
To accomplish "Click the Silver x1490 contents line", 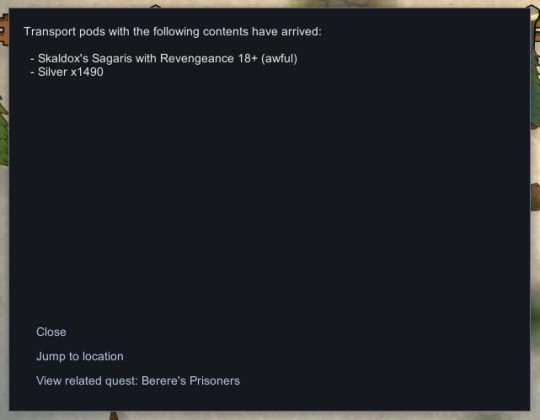I will coord(67,72).
